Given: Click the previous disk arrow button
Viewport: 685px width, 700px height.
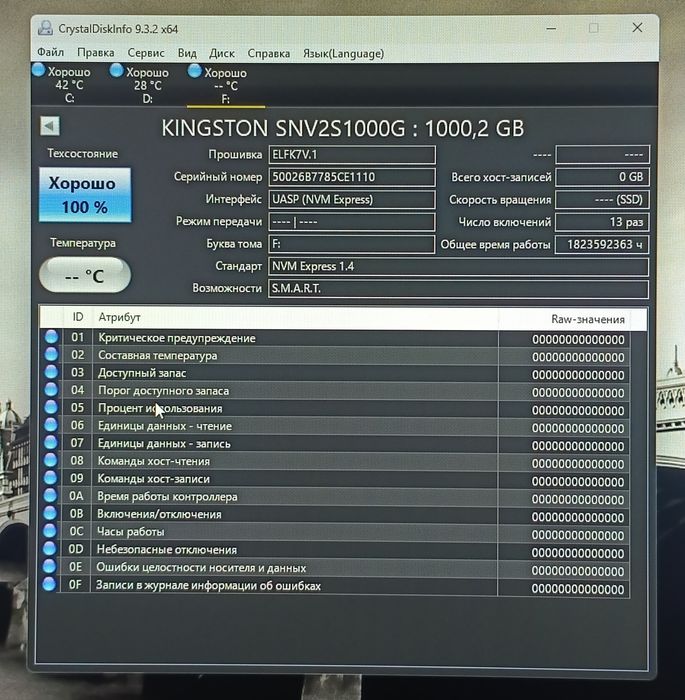Looking at the screenshot, I should pyautogui.click(x=50, y=126).
